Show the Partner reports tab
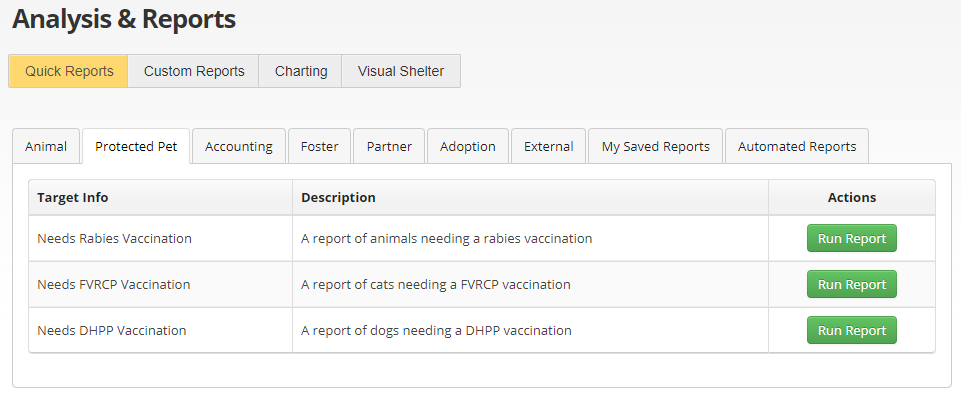Screen dimensions: 961x400 (390, 146)
